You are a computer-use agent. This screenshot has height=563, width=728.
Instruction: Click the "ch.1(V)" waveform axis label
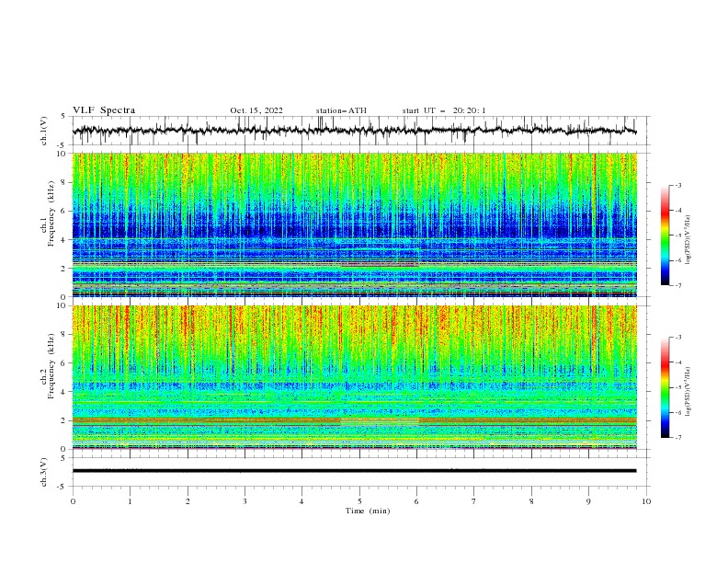(x=44, y=131)
